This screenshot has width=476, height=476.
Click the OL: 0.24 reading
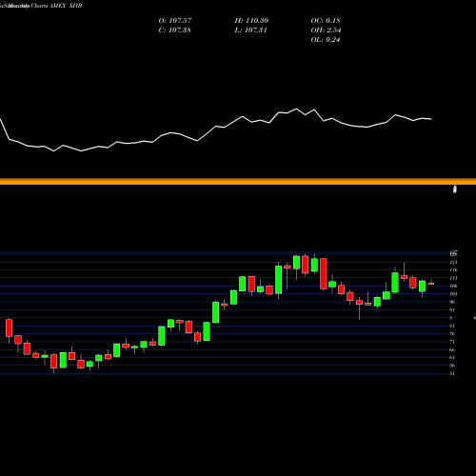click(326, 40)
